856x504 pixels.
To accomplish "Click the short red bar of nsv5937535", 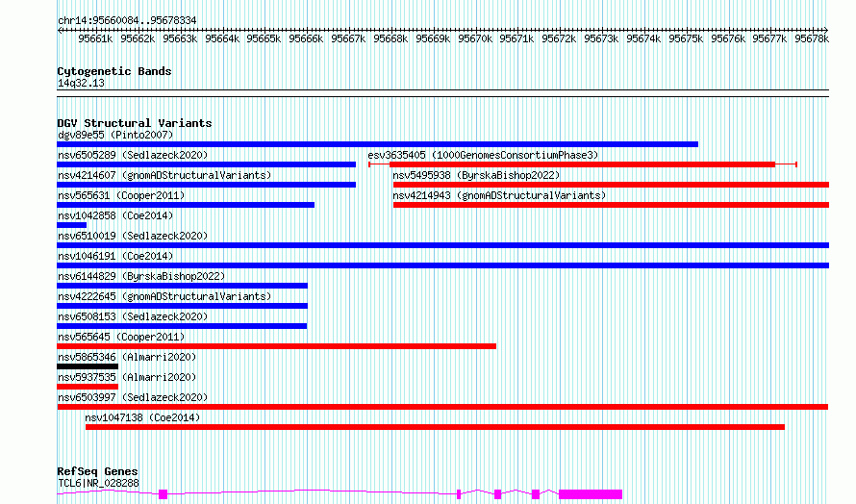I will pyautogui.click(x=88, y=387).
